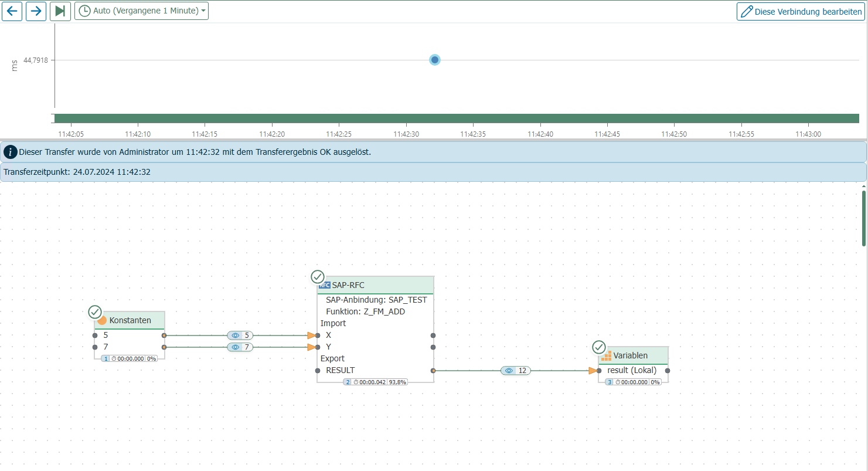
Task: Toggle the eye preview for value 12
Action: pos(509,371)
